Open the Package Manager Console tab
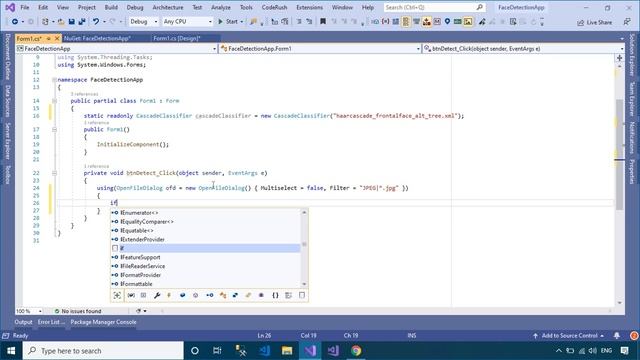The width and height of the screenshot is (640, 360). pyautogui.click(x=103, y=322)
